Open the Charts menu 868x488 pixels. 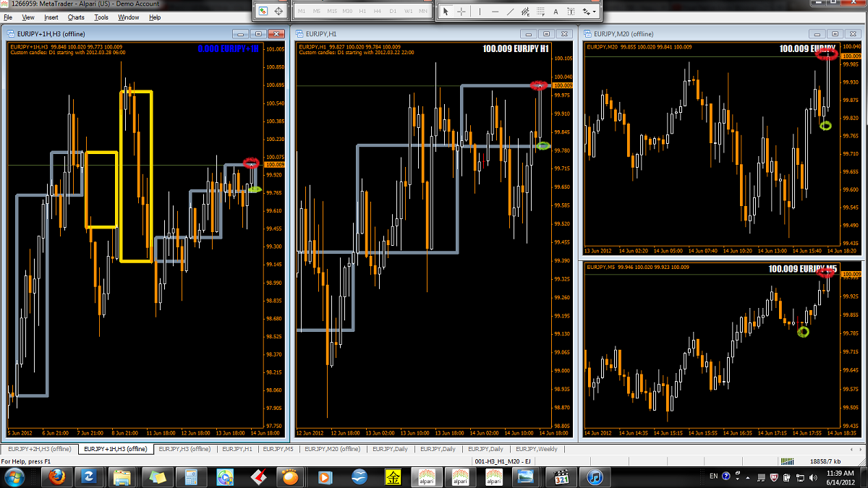75,17
